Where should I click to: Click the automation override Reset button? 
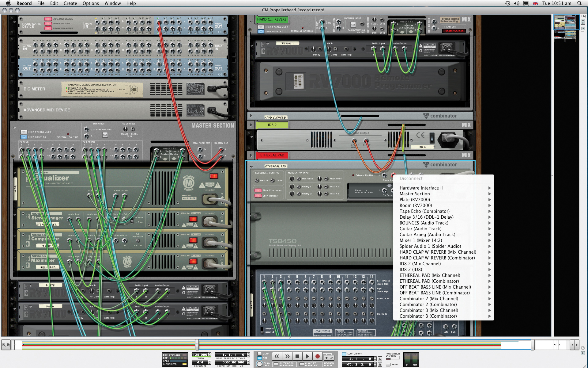(388, 365)
